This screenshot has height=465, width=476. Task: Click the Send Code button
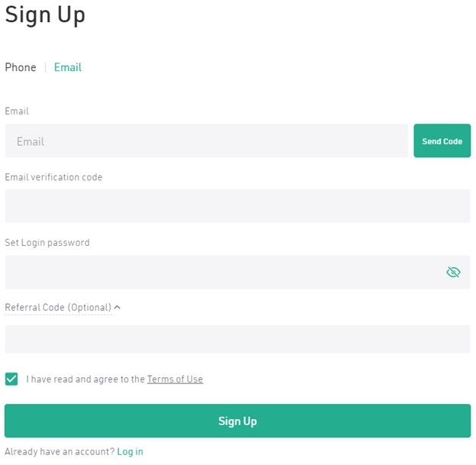(442, 140)
